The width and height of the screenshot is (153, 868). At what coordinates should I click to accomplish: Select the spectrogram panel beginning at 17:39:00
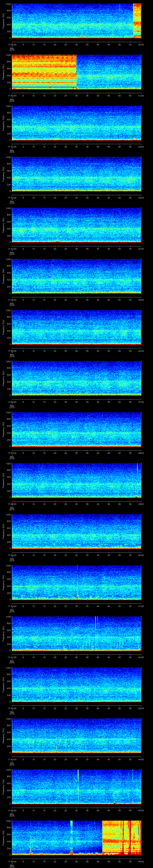(x=76, y=531)
